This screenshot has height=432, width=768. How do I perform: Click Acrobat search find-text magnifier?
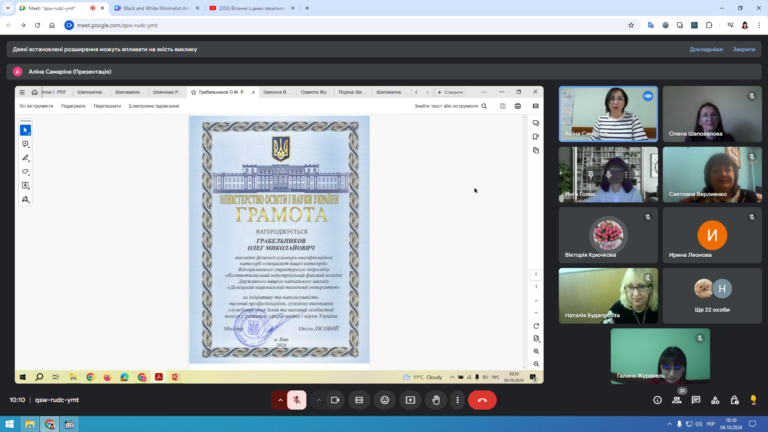[484, 106]
